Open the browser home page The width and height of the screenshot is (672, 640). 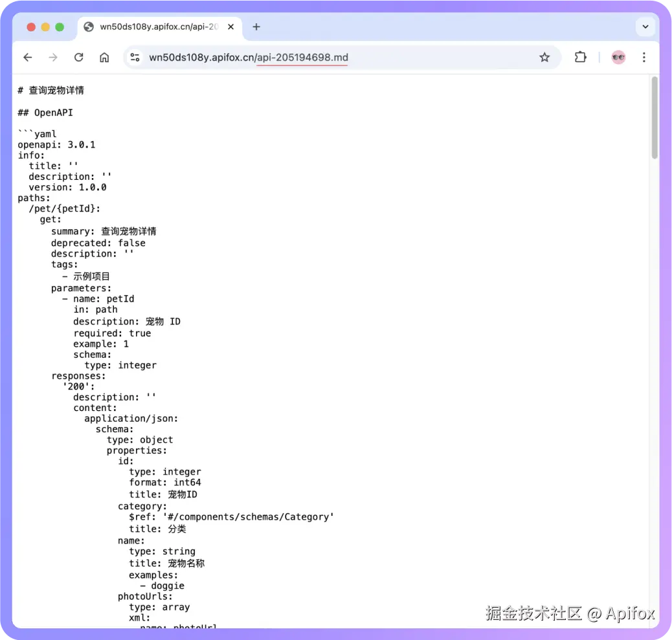(x=104, y=58)
